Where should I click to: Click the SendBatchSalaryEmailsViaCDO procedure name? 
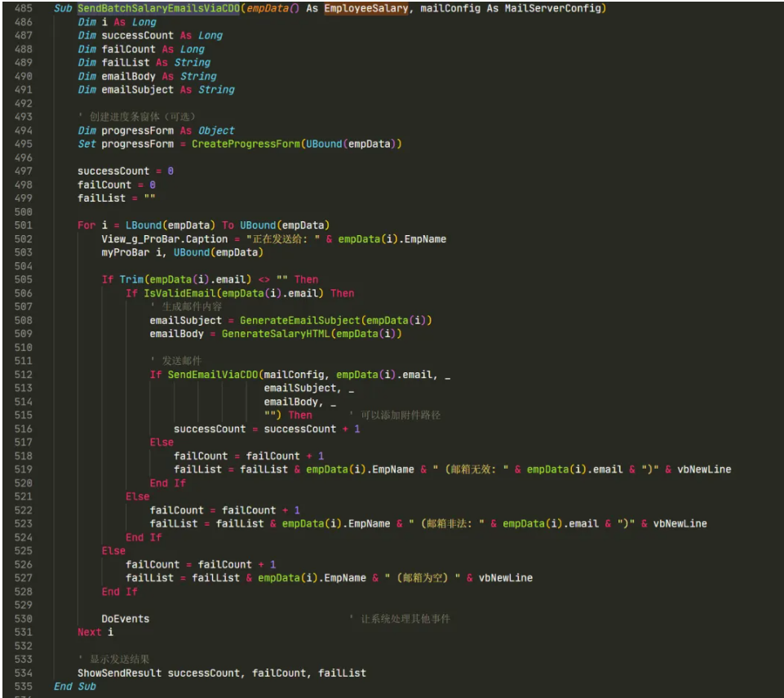[x=158, y=8]
